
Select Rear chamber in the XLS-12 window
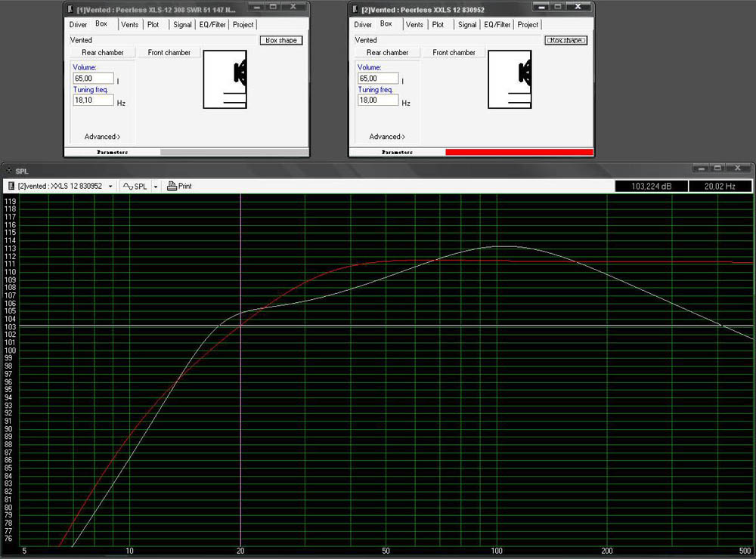coord(102,52)
